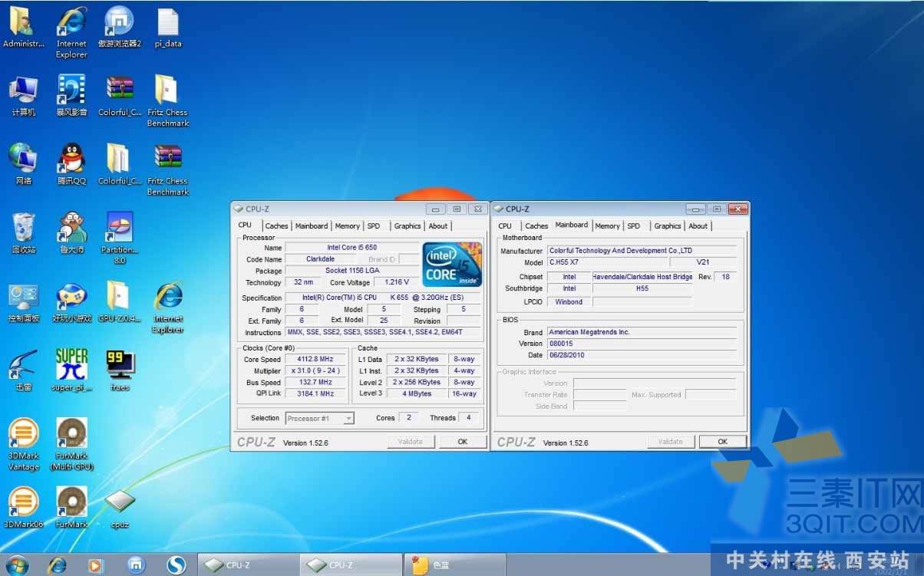
Task: Open the Administrator folder on the desktop
Action: pyautogui.click(x=23, y=28)
